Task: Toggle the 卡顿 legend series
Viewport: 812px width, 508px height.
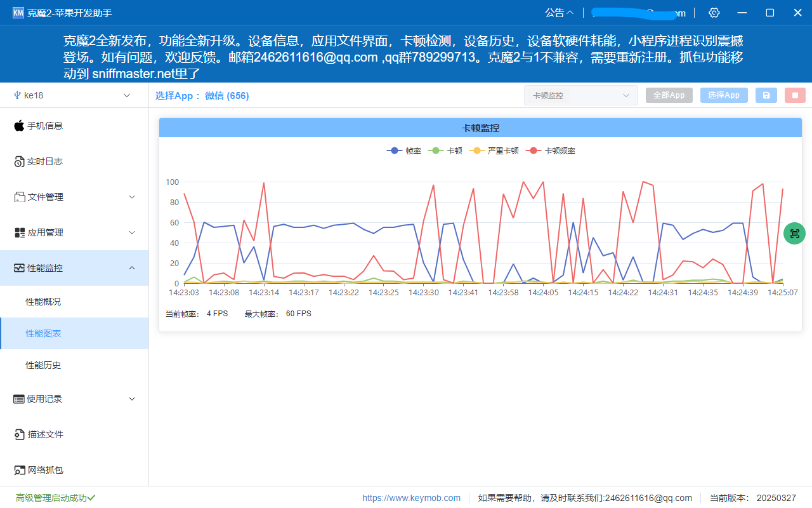Action: point(445,150)
